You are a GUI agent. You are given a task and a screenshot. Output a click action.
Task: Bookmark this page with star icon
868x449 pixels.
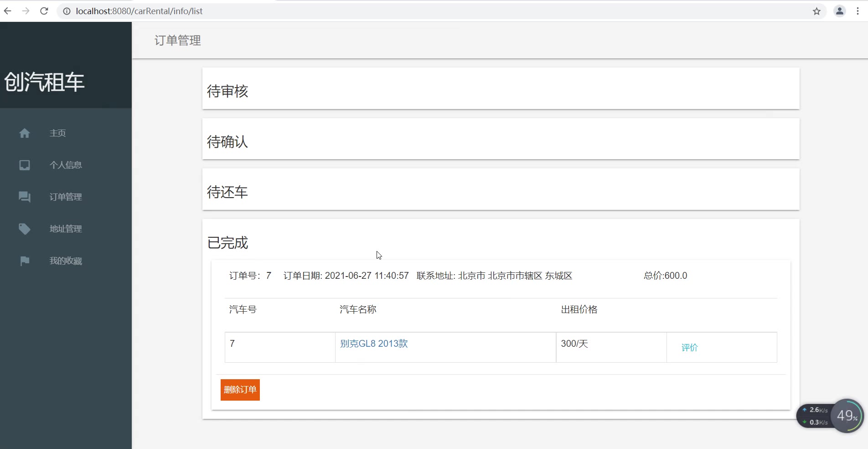pos(816,11)
